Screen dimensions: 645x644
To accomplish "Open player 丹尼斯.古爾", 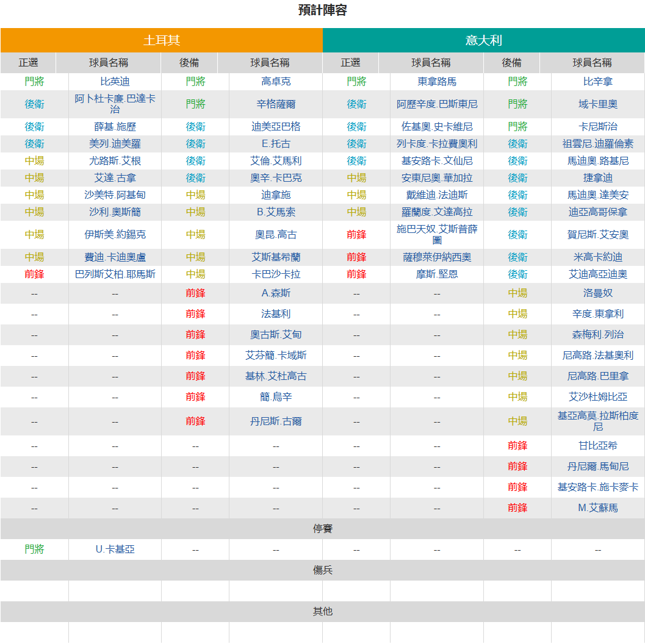I will tap(276, 421).
